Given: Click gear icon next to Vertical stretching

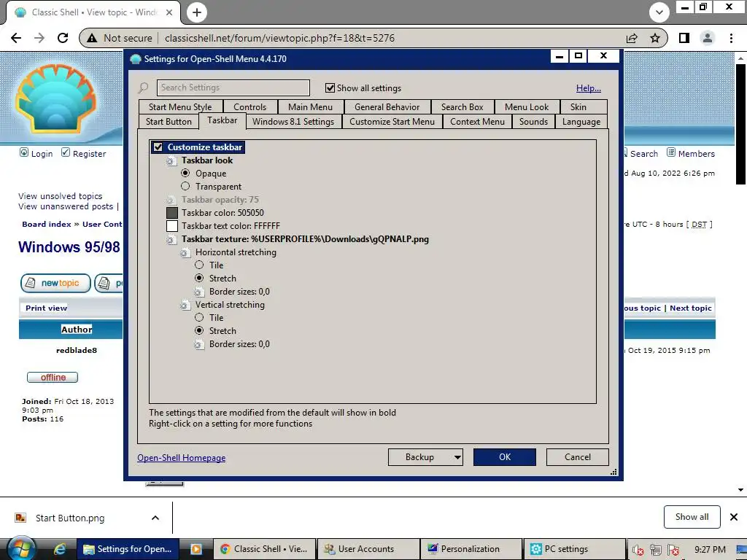Looking at the screenshot, I should [x=185, y=306].
